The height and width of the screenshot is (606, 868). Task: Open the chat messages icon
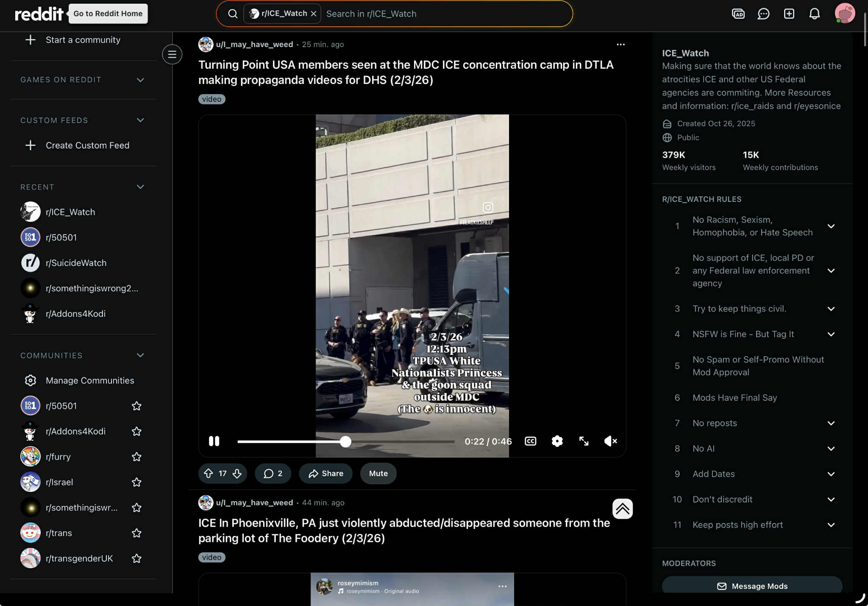[763, 14]
